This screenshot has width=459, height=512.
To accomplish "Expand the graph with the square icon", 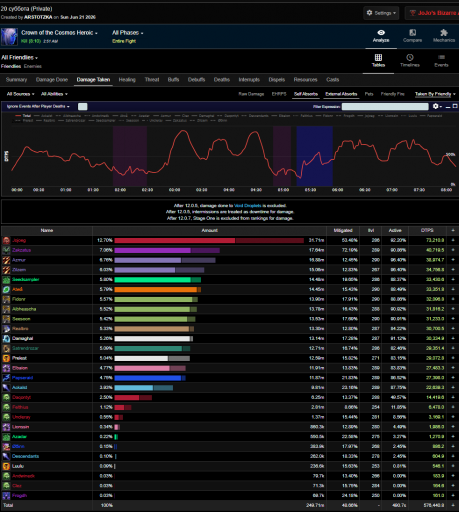I will pyautogui.click(x=455, y=106).
